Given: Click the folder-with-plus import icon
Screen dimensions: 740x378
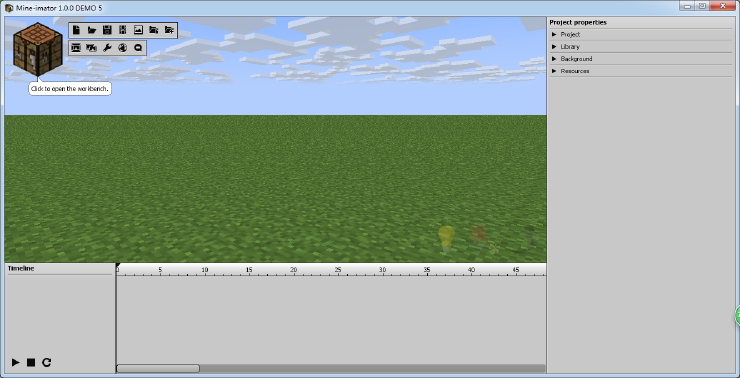Looking at the screenshot, I should [169, 30].
